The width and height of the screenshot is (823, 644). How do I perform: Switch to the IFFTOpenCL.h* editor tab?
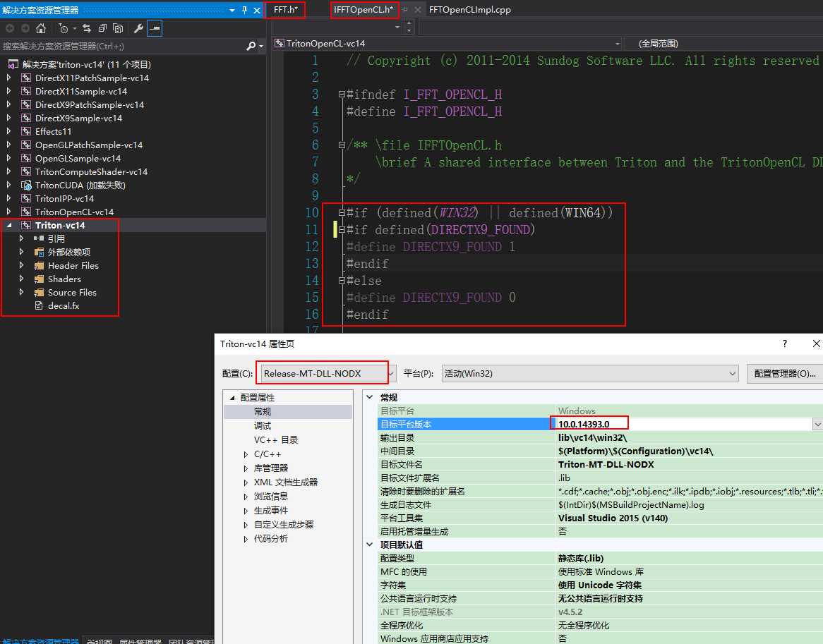point(364,9)
